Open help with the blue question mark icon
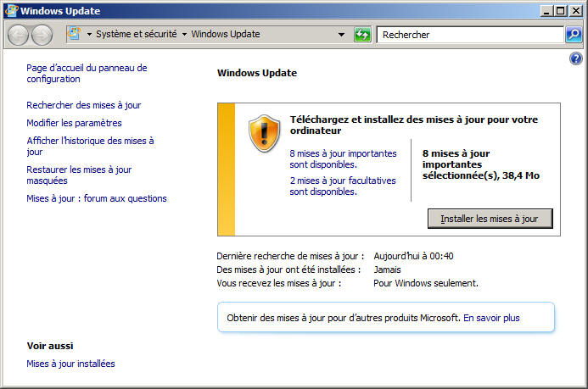Image resolution: width=588 pixels, height=389 pixels. [x=576, y=58]
